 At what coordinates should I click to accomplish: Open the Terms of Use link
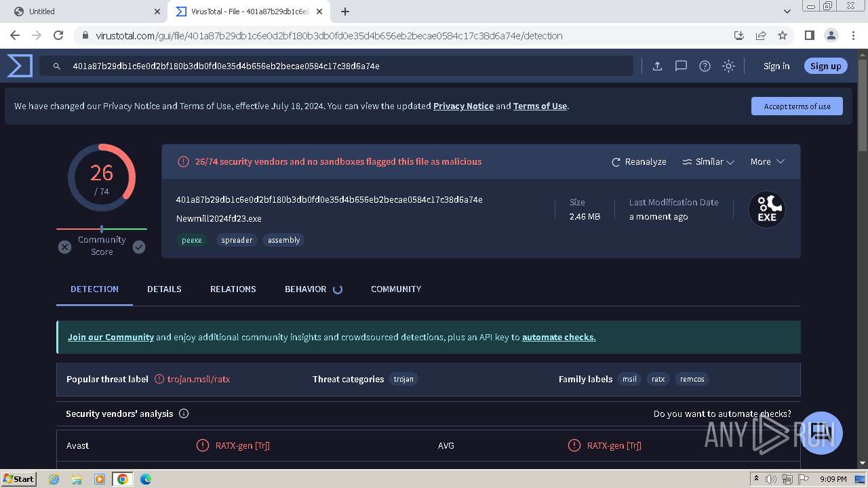click(540, 106)
